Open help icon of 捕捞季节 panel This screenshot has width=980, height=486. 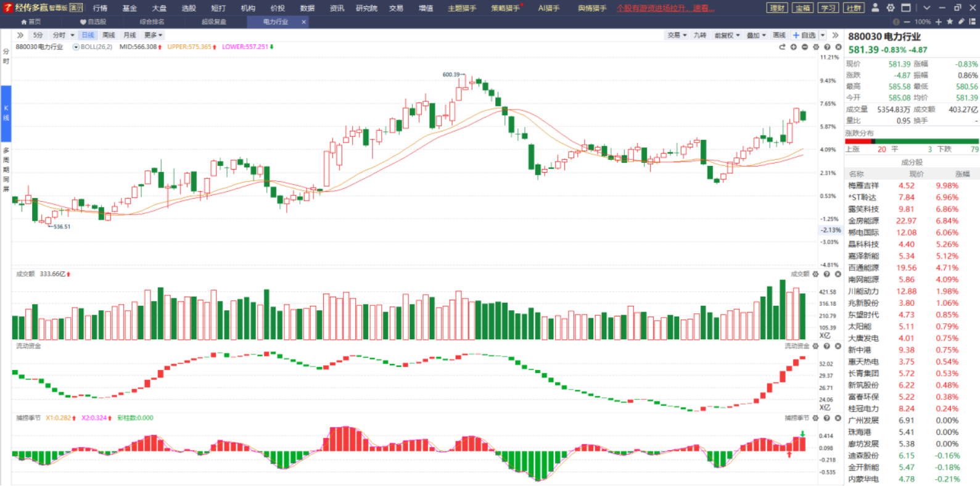(827, 418)
